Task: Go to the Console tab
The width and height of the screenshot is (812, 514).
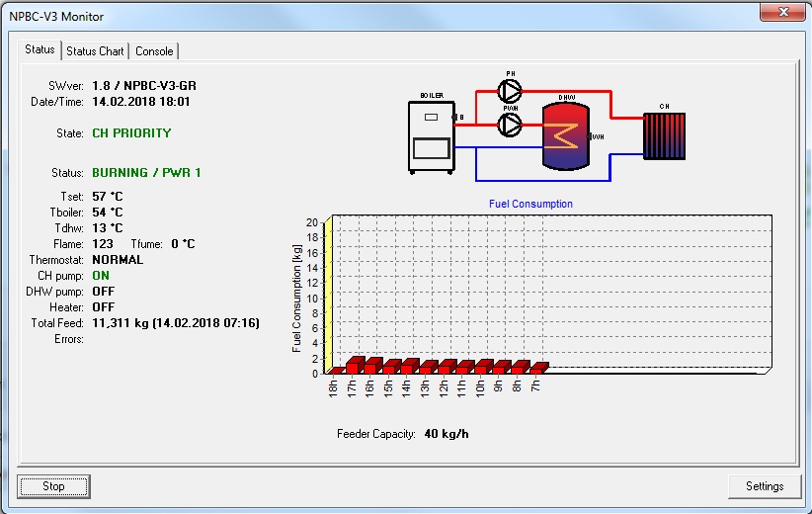Action: point(154,51)
